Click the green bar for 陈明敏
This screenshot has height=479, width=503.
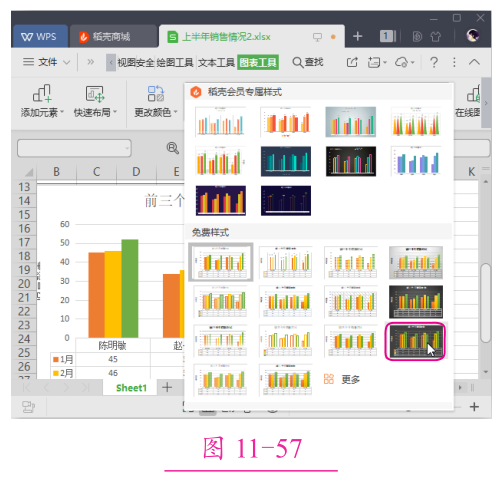pos(130,288)
